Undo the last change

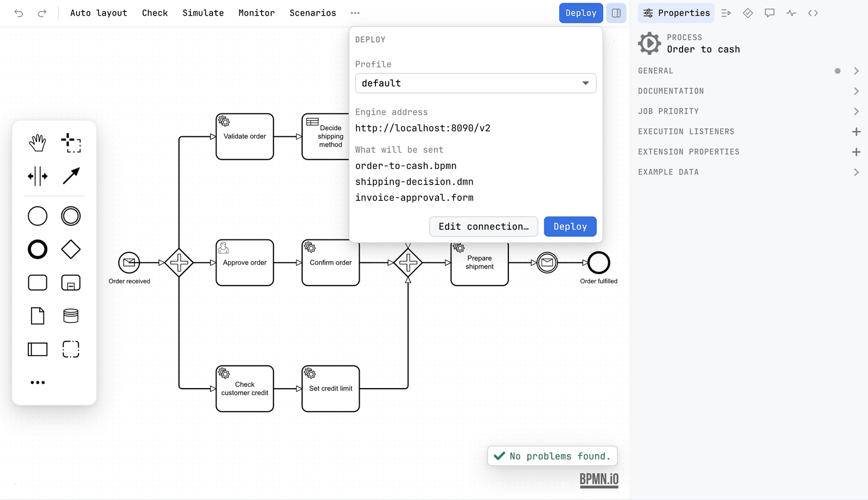point(19,13)
